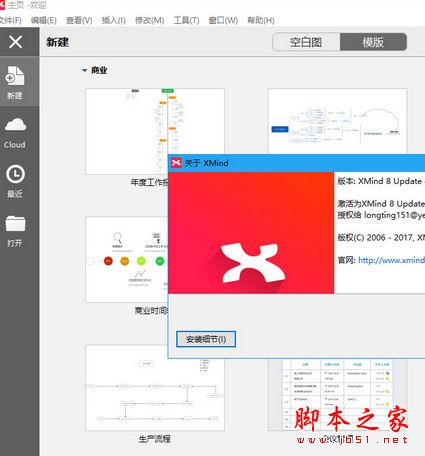This screenshot has height=456, width=425.
Task: Click the 生产流程 template label
Action: point(155,439)
